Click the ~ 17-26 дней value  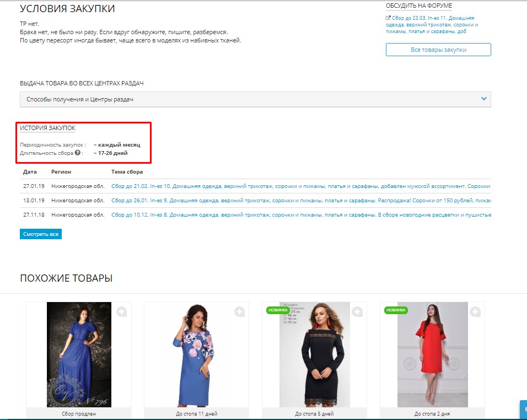point(111,153)
